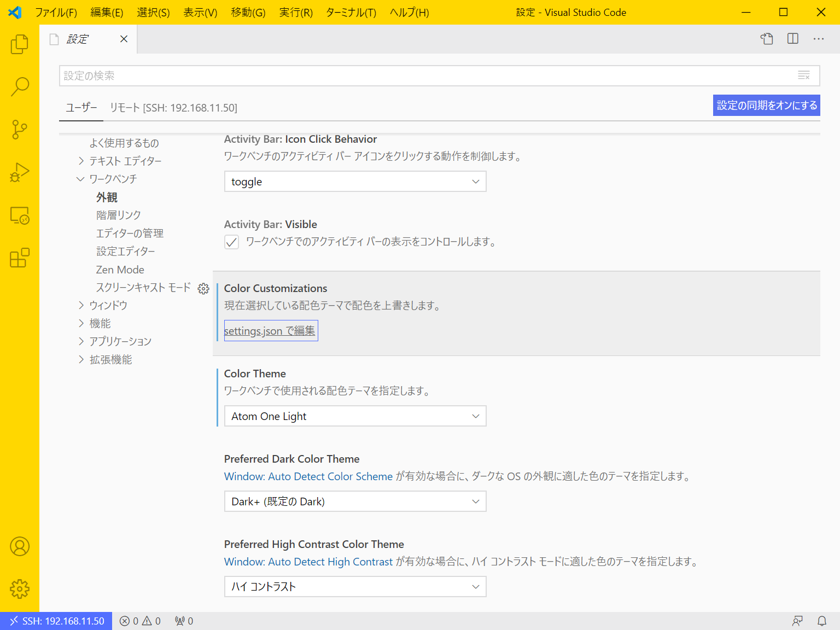Show errors and warnings in status bar

[x=140, y=621]
